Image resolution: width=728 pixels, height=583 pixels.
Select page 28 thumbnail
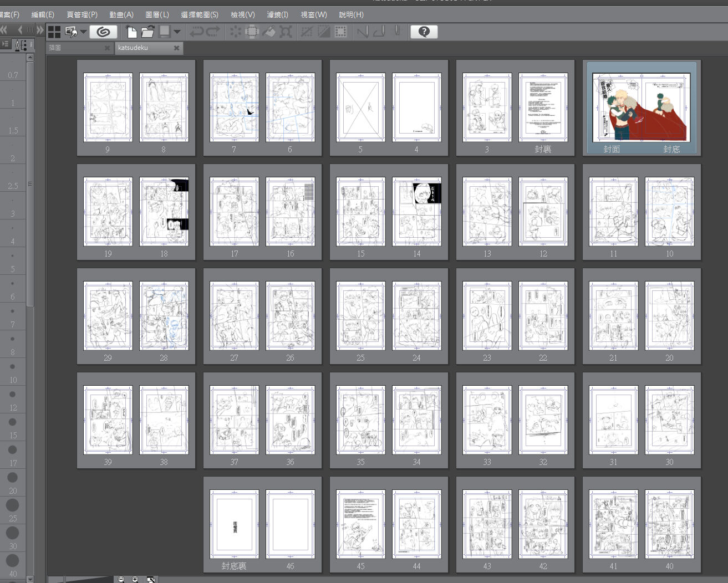point(164,316)
